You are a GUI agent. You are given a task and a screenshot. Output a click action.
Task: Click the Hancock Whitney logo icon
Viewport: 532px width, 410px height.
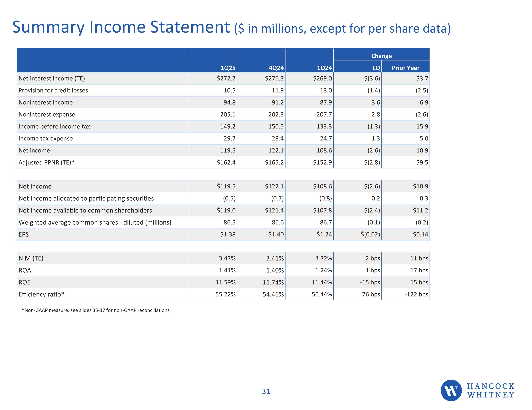[451, 390]
